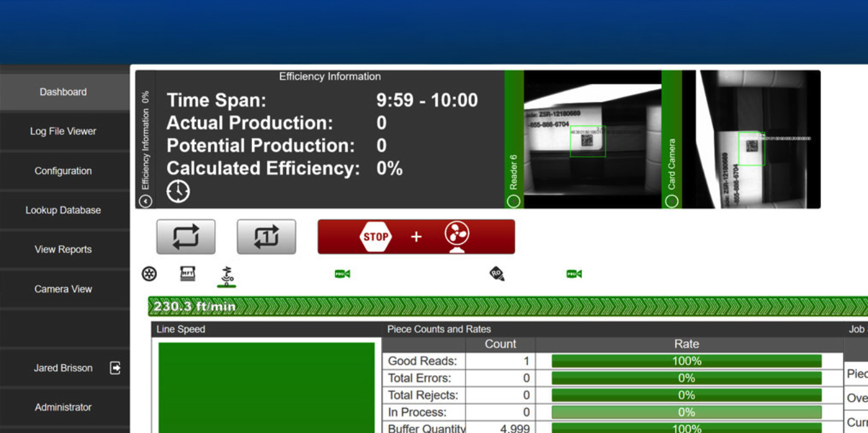Click the Total Errors rate bar
This screenshot has height=433, width=868.
pos(686,378)
